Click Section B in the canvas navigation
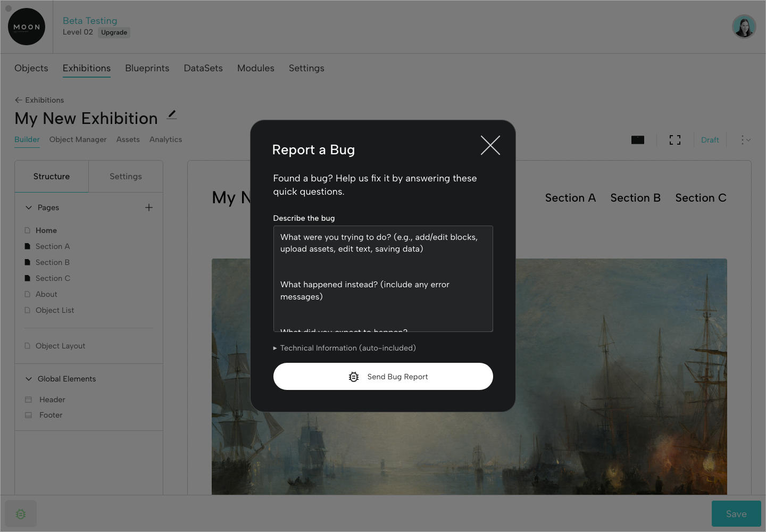Viewport: 766px width, 532px height. pyautogui.click(x=636, y=198)
